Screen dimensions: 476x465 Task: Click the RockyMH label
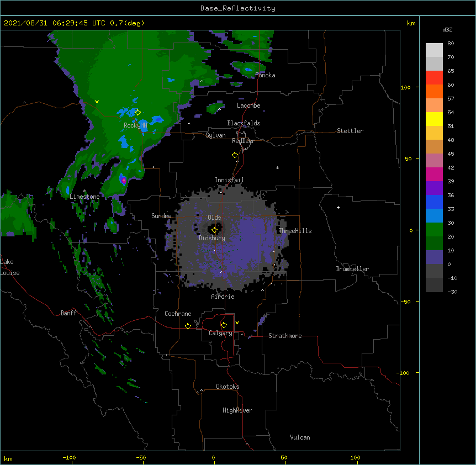tap(135, 125)
